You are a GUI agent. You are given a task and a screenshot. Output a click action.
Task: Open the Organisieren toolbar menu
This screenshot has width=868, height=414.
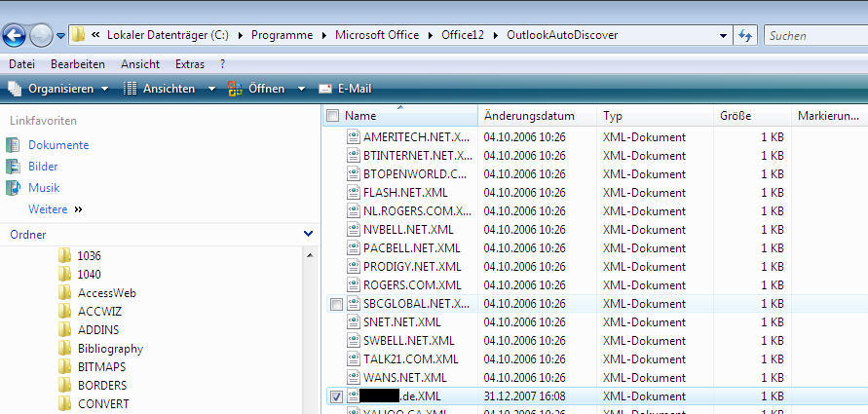pos(58,89)
